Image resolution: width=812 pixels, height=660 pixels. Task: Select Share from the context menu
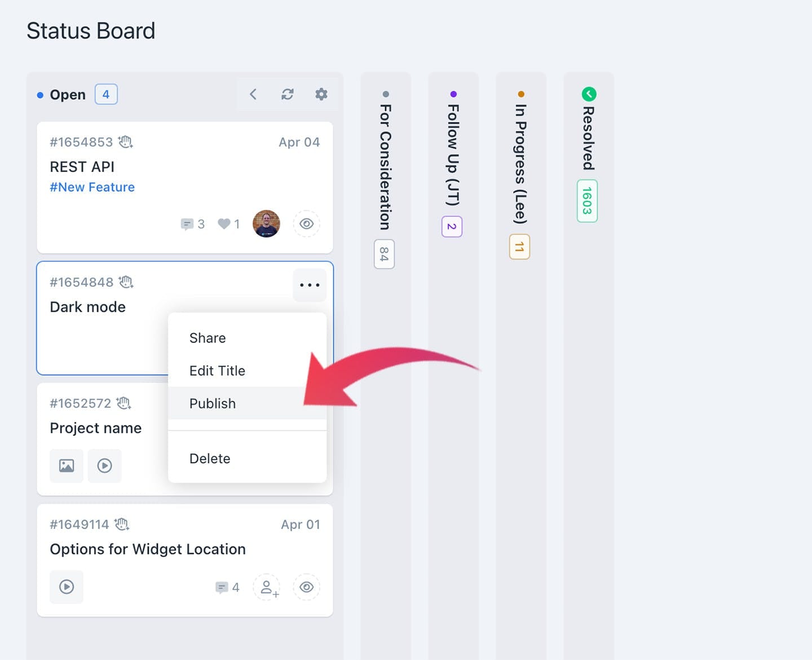[x=208, y=338]
